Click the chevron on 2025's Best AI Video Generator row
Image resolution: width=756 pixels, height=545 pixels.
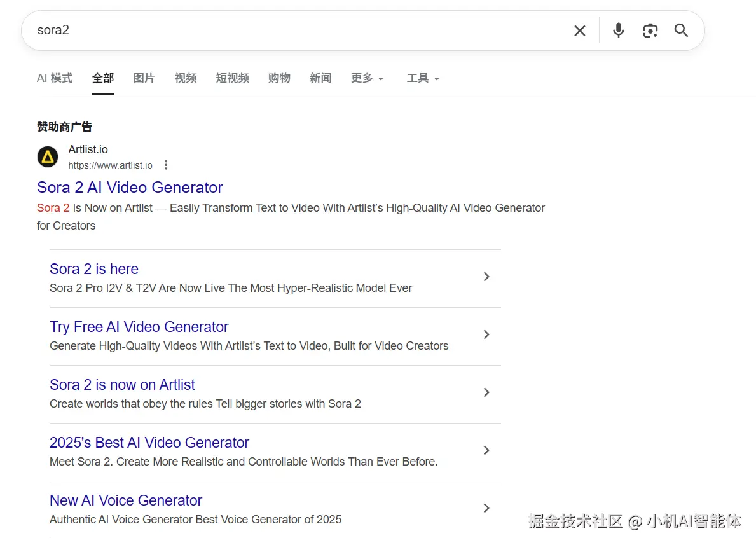point(486,450)
